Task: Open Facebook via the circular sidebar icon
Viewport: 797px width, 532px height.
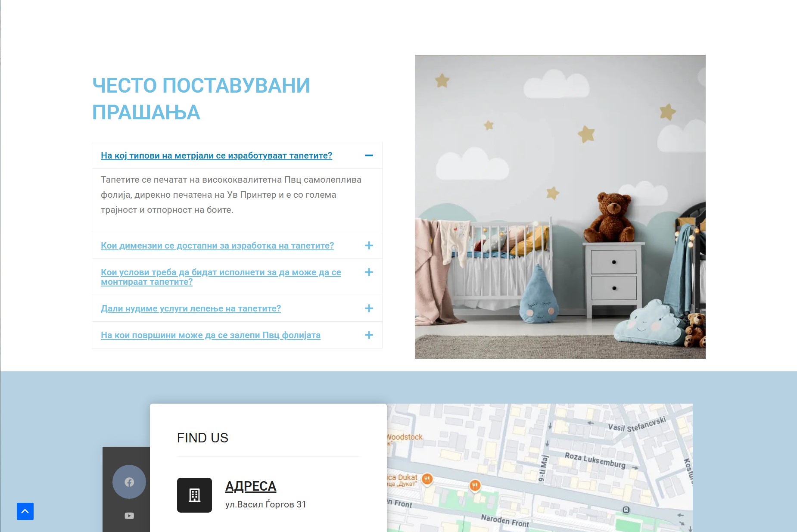Action: click(129, 482)
